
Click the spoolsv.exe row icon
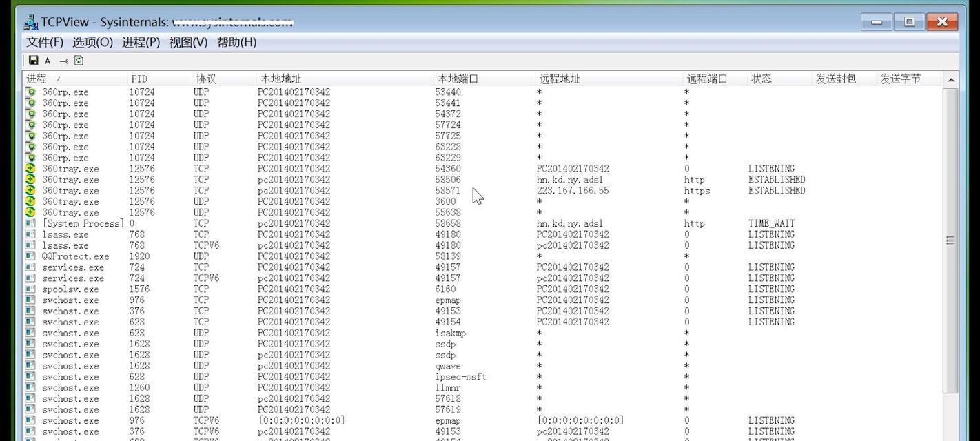[x=30, y=289]
